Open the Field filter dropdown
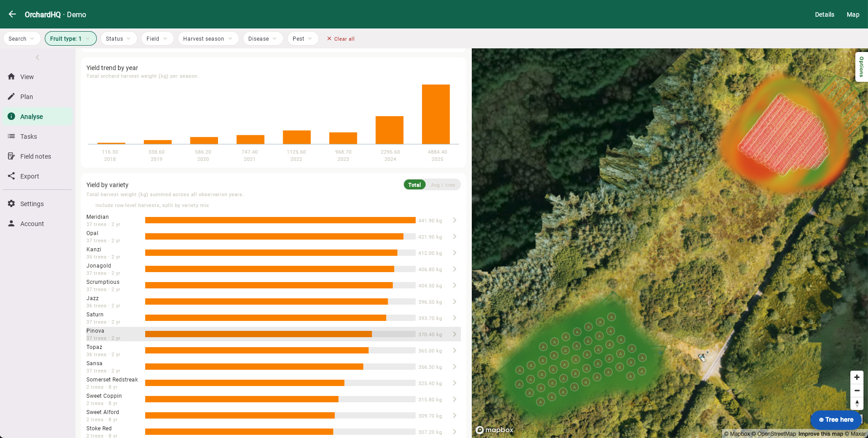The image size is (868, 438). [157, 39]
